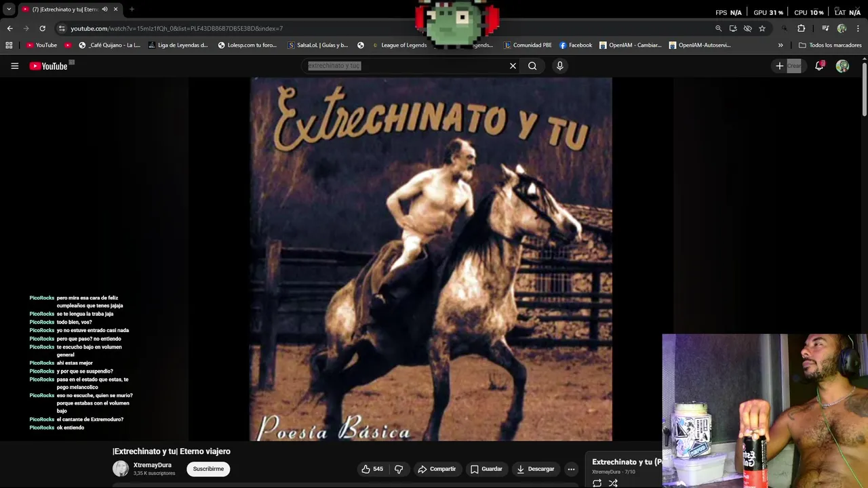Open Todos los marcadores folder
The image size is (868, 488).
tap(830, 45)
